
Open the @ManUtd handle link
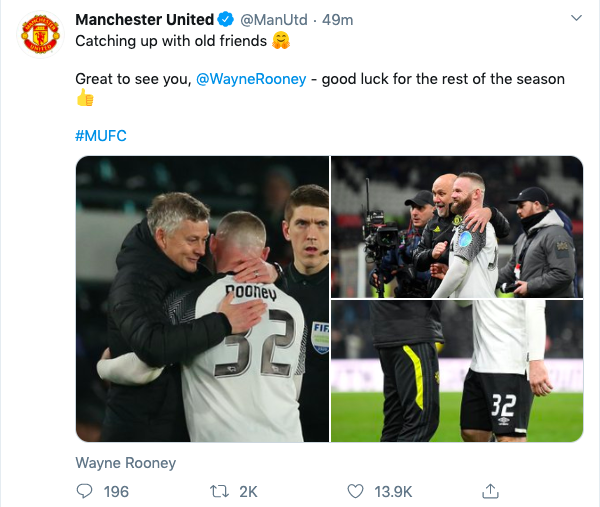[x=272, y=20]
